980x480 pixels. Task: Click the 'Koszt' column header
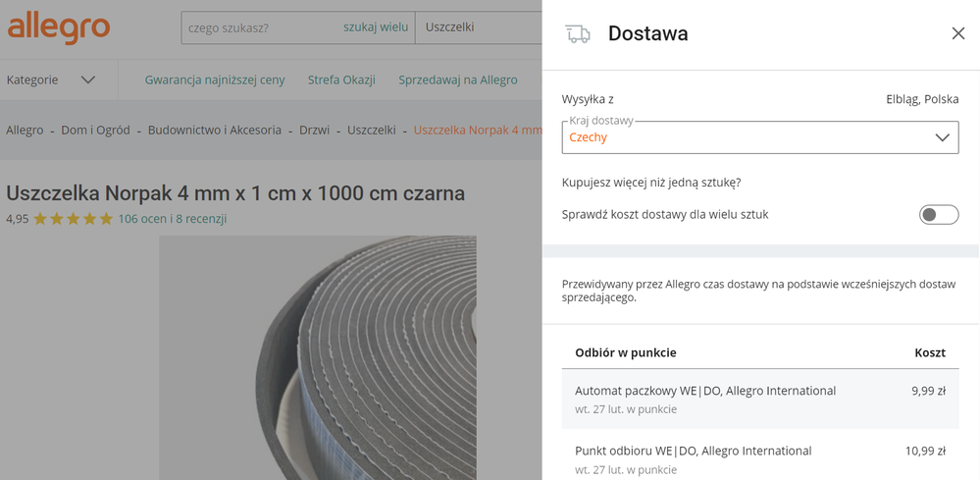tap(930, 352)
